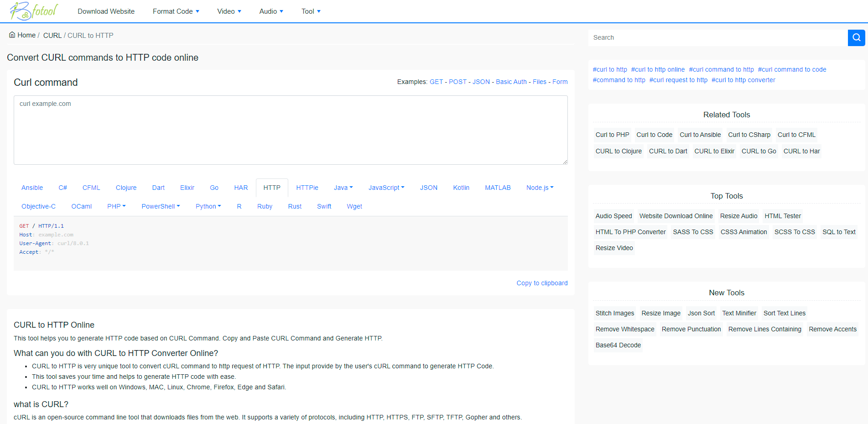Viewport: 868px width, 424px height.
Task: Open the Format Code dropdown menu
Action: point(176,11)
